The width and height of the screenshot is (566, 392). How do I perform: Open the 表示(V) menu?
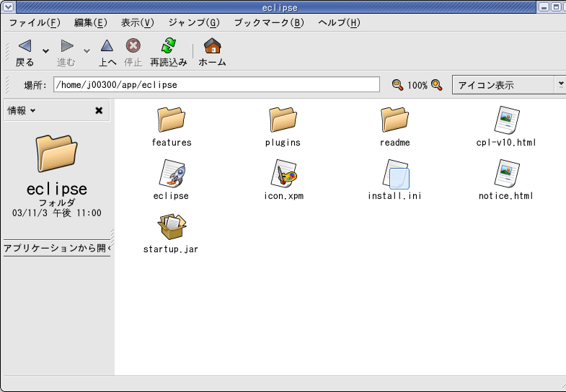pos(138,23)
